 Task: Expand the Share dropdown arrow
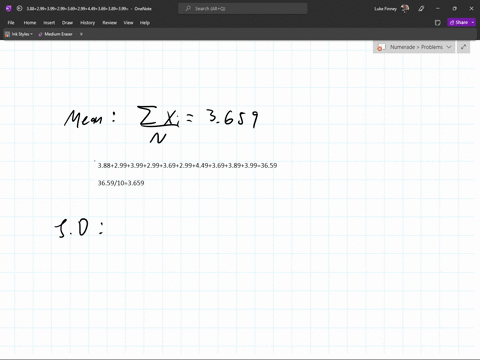(473, 22)
